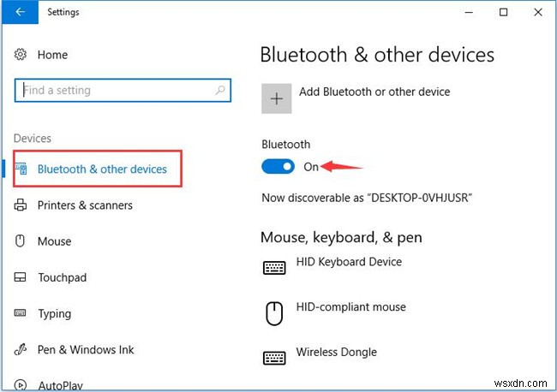Click Add Bluetooth or other device
The width and height of the screenshot is (557, 392).
pos(374,92)
